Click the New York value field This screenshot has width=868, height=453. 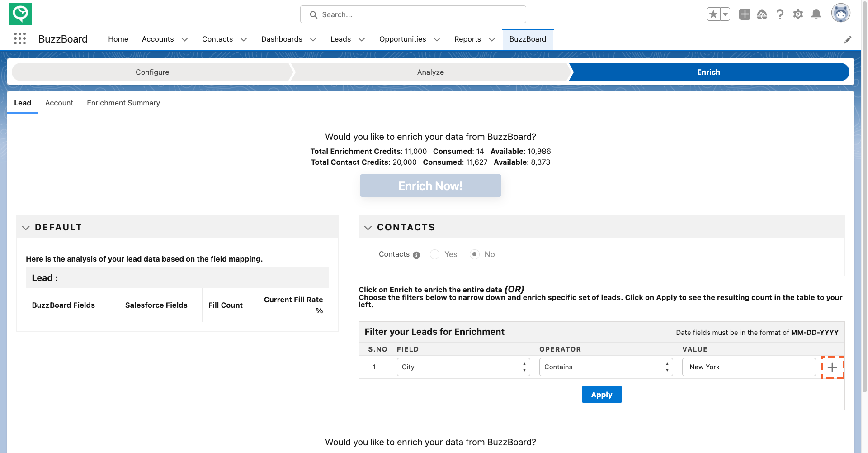[749, 367]
